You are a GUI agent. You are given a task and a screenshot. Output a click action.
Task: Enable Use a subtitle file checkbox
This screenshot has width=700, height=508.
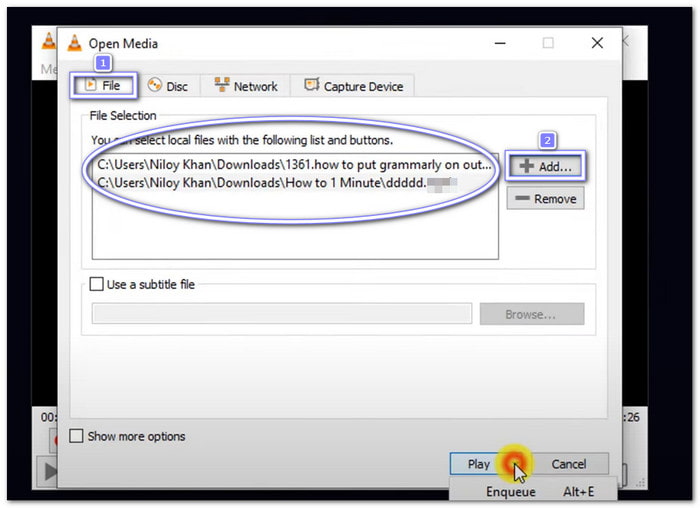pos(96,284)
